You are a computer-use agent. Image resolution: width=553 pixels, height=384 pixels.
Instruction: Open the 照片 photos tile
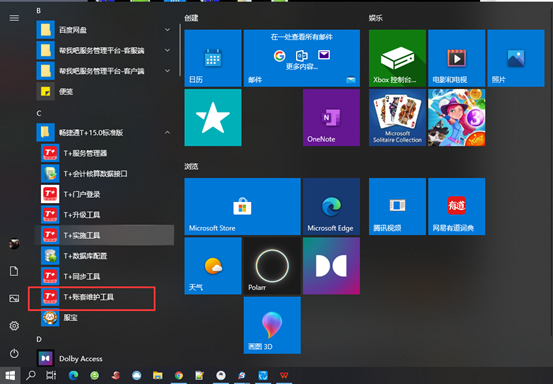[516, 58]
